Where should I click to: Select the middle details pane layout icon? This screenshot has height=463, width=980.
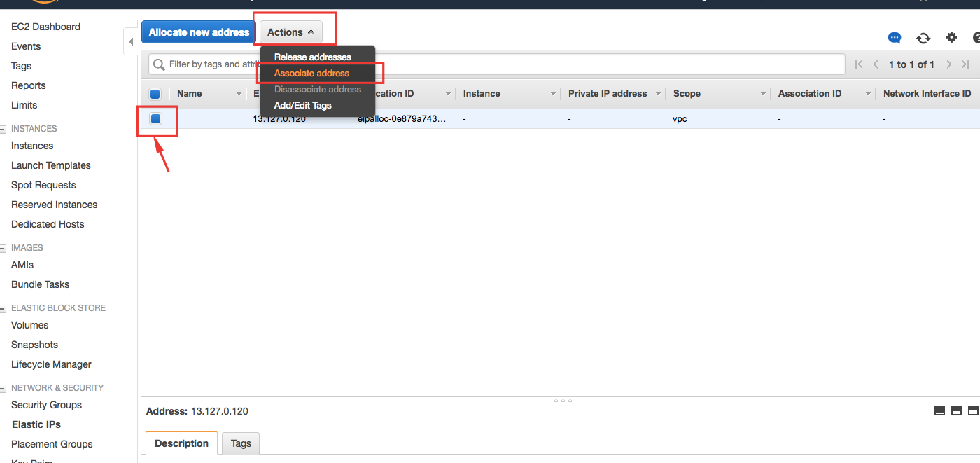[957, 410]
